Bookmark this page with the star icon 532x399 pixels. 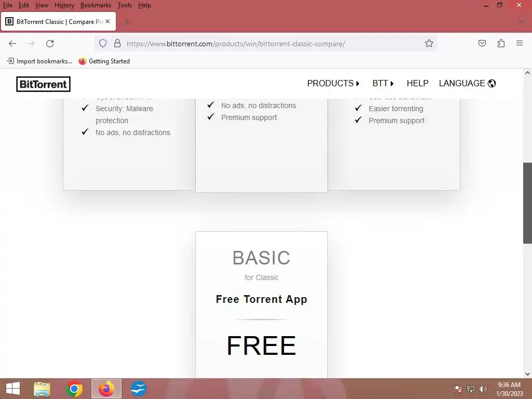(429, 44)
